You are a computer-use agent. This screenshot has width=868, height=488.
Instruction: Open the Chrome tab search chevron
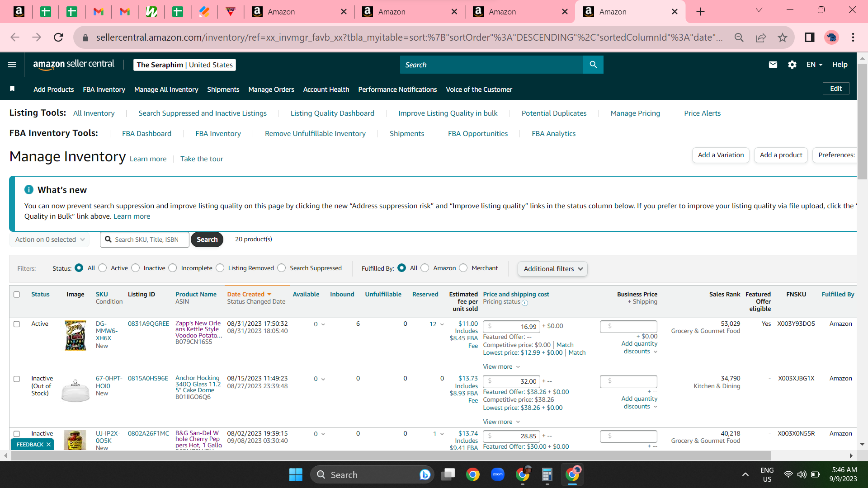[759, 10]
